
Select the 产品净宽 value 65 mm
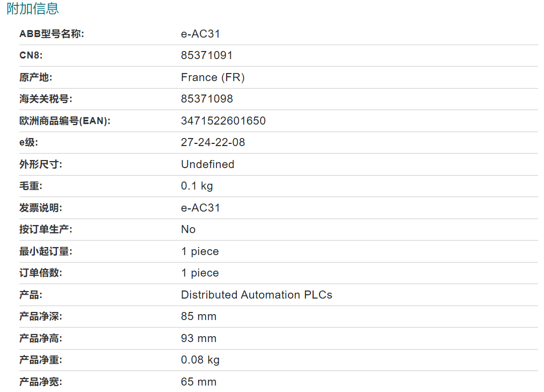tap(199, 382)
